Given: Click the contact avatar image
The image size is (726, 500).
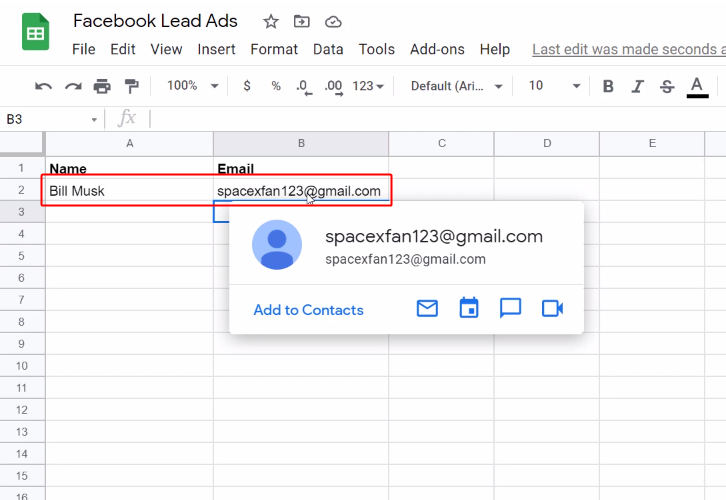Looking at the screenshot, I should click(277, 244).
